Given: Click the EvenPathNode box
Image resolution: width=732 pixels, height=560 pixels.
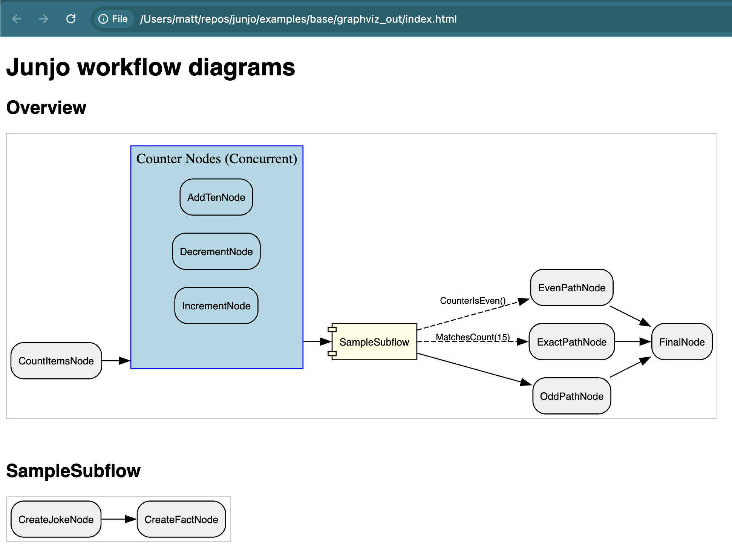Looking at the screenshot, I should tap(571, 288).
